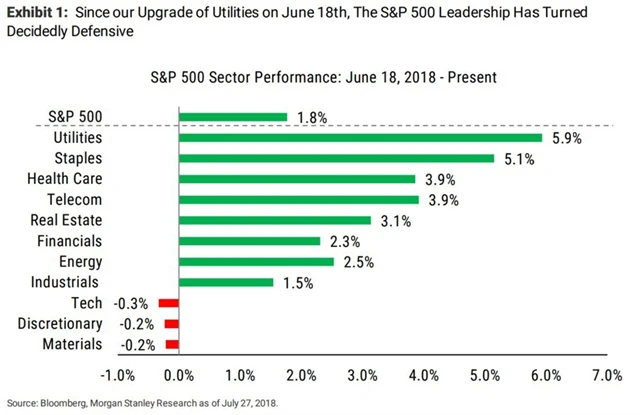Click the red Tech bar
Viewport: 640px width, 415px height.
tap(168, 303)
